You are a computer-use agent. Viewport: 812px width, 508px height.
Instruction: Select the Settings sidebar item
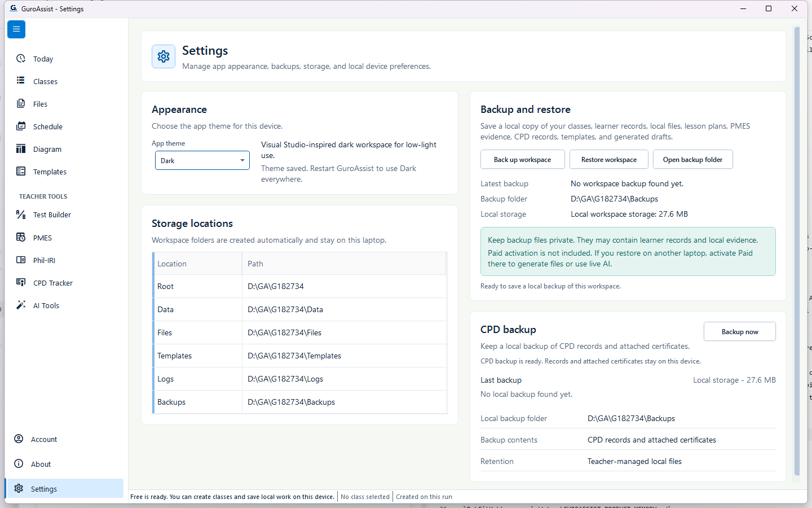point(65,489)
